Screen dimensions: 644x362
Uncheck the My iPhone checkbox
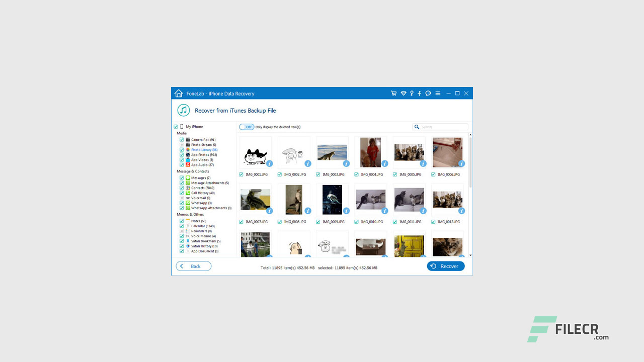(x=176, y=127)
